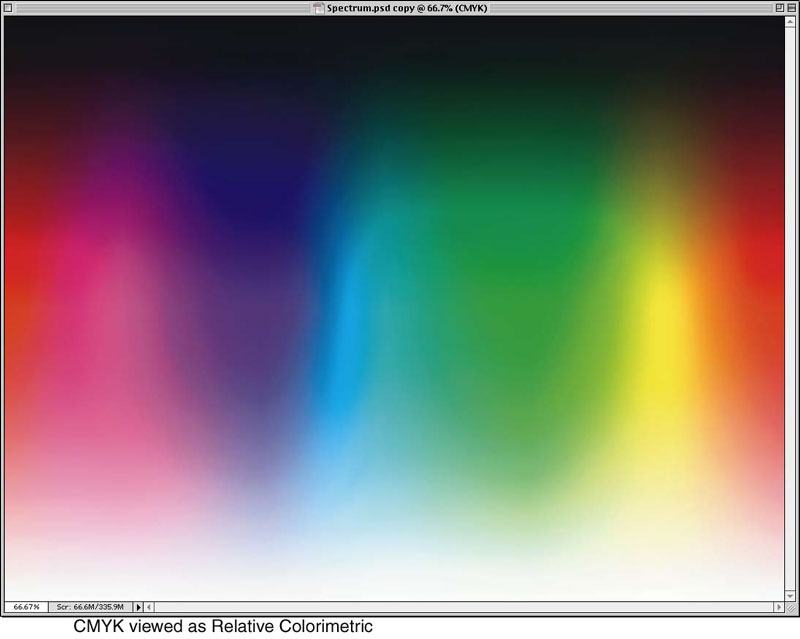Screen dimensions: 800x639
Task: Click the window collapse box in title bar
Action: pos(790,8)
